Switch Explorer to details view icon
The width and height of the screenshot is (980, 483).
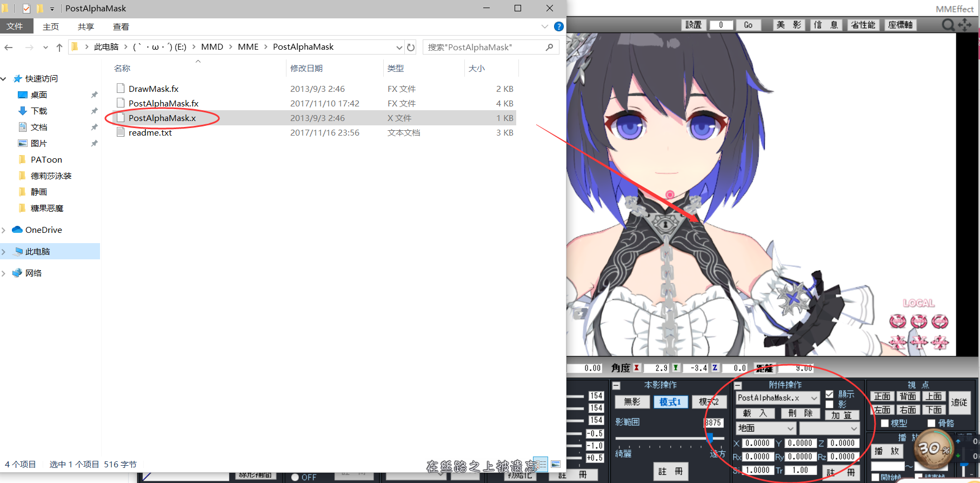(541, 464)
